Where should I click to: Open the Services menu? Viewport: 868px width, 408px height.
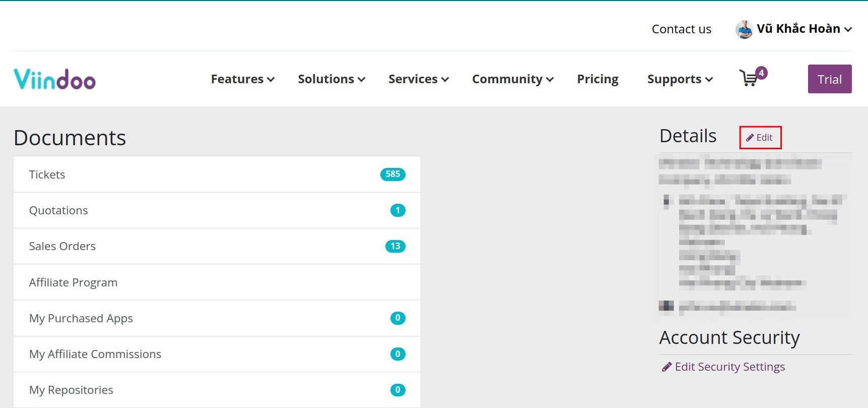coord(418,79)
